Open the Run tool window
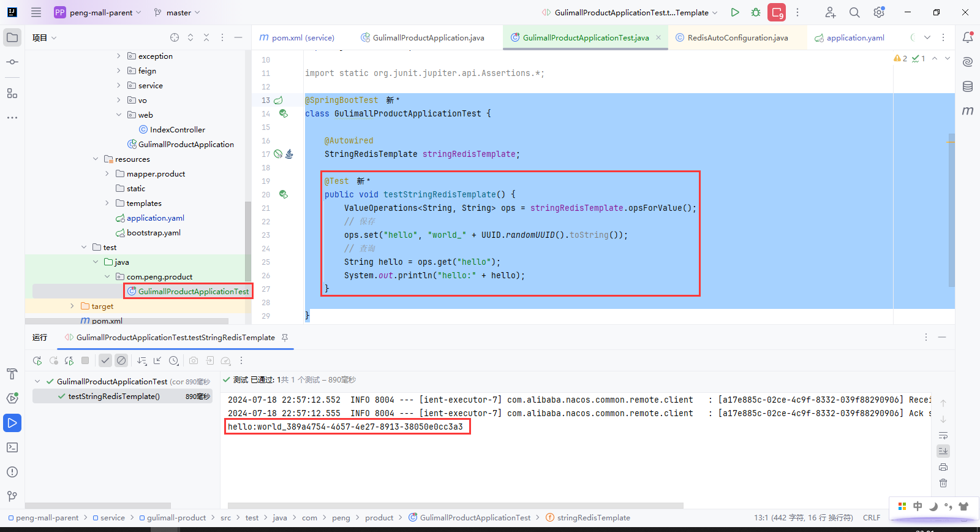The width and height of the screenshot is (980, 532). tap(12, 423)
